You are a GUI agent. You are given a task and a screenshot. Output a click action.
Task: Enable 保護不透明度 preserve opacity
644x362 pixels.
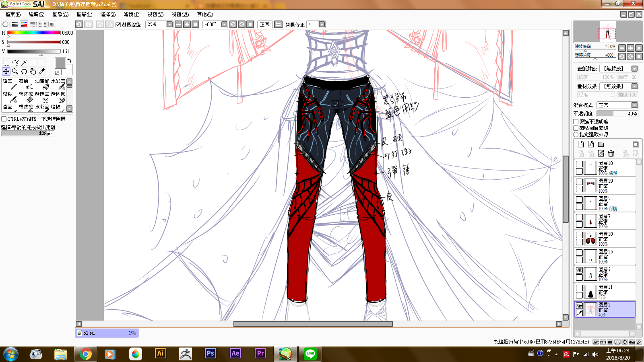click(x=576, y=121)
